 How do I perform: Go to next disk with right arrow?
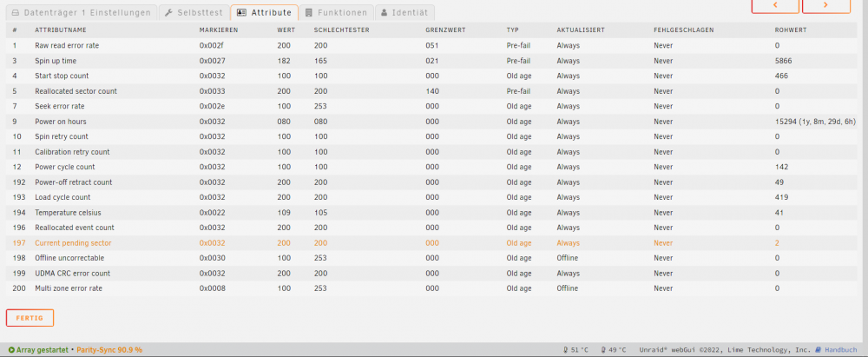[826, 5]
